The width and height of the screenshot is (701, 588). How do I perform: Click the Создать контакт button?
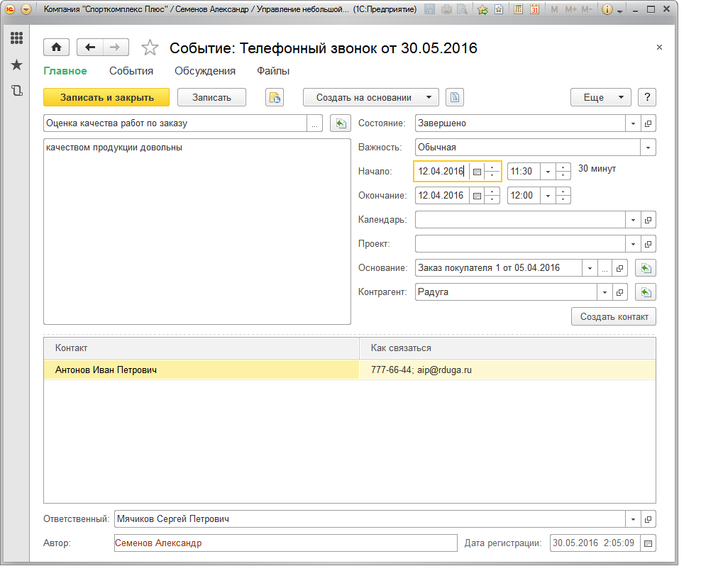(x=613, y=316)
